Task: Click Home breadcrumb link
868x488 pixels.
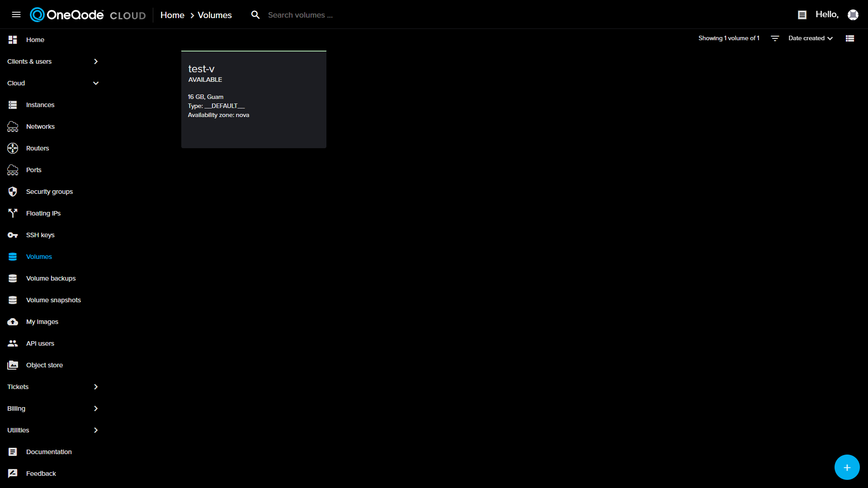Action: coord(172,15)
